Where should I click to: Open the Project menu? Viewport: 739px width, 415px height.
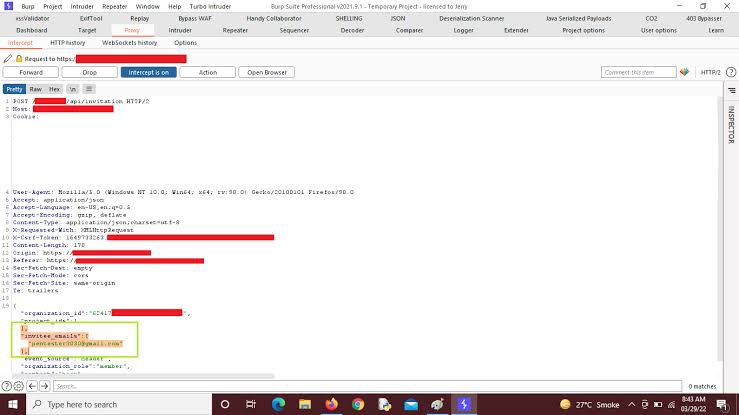(52, 7)
